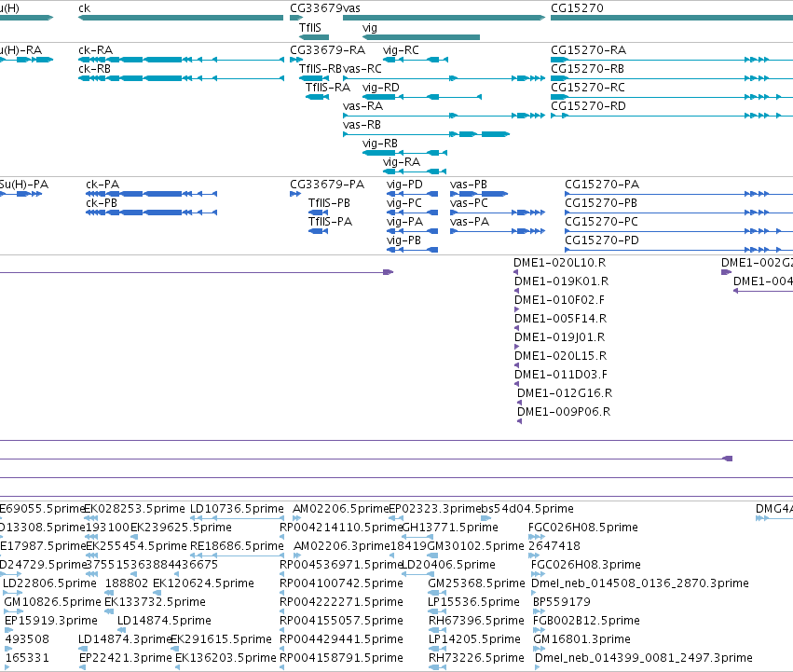Open transcript label 'vas-RB'

(362, 125)
